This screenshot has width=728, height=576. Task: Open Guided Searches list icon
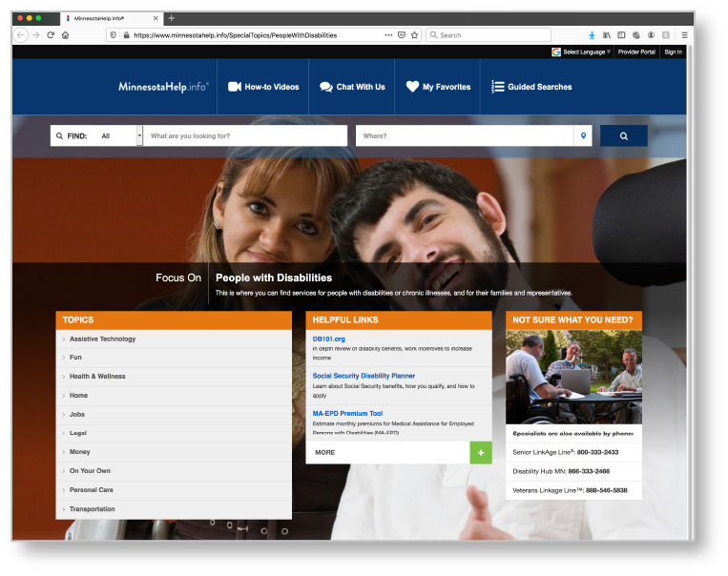(497, 87)
